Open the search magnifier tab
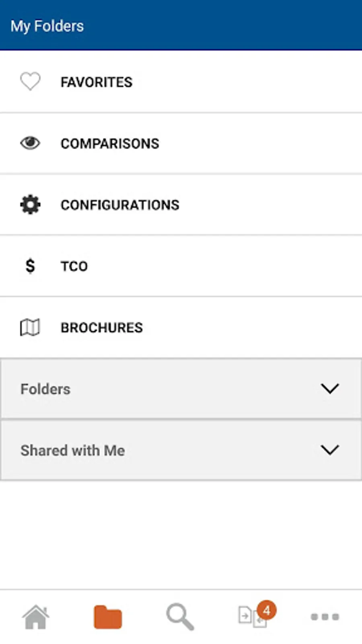 tap(180, 617)
